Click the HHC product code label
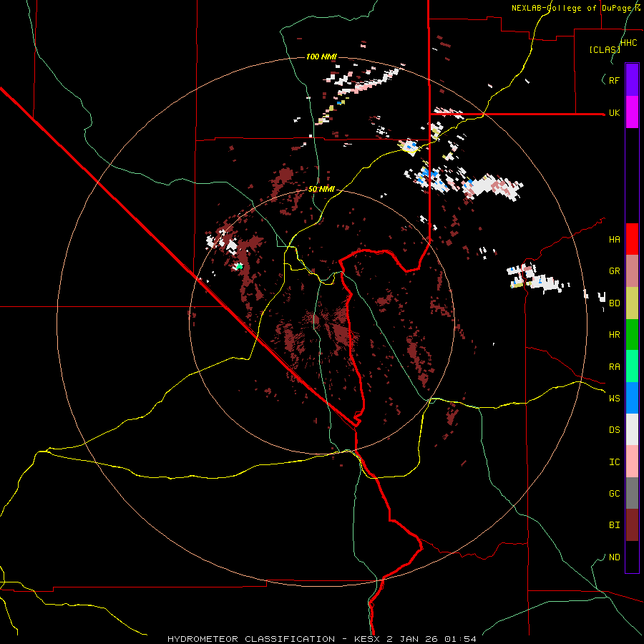 point(628,43)
